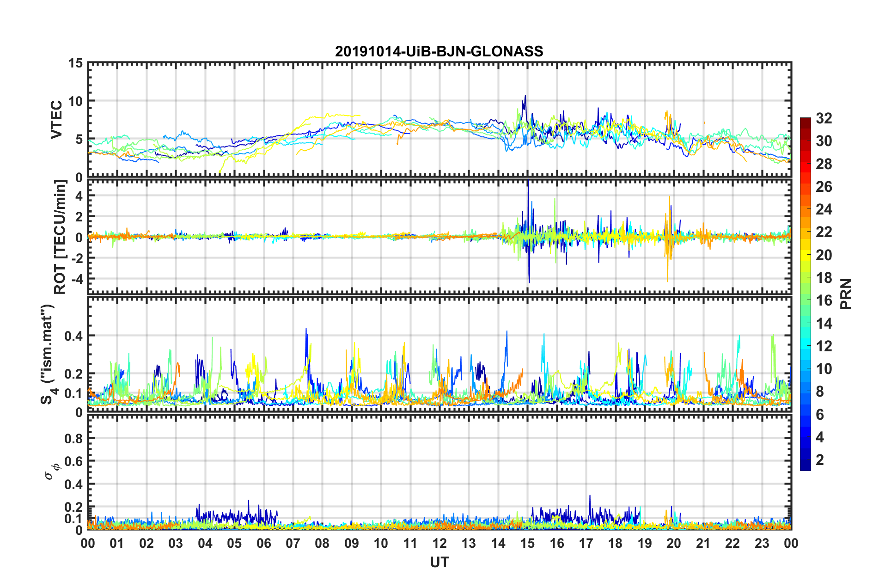Click UT axis tick label 19
Screen dimensions: 879x588
pos(645,543)
